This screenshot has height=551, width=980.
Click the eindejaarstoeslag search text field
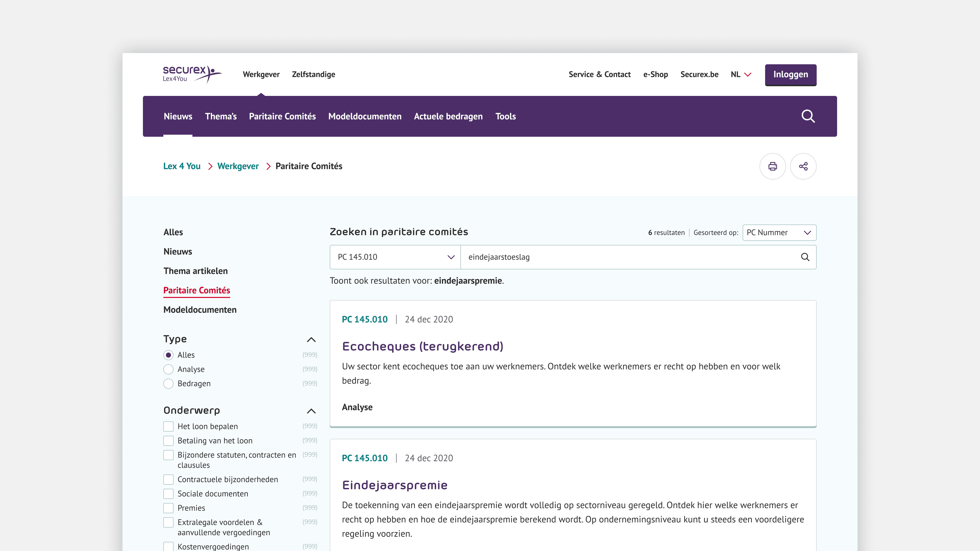point(628,257)
